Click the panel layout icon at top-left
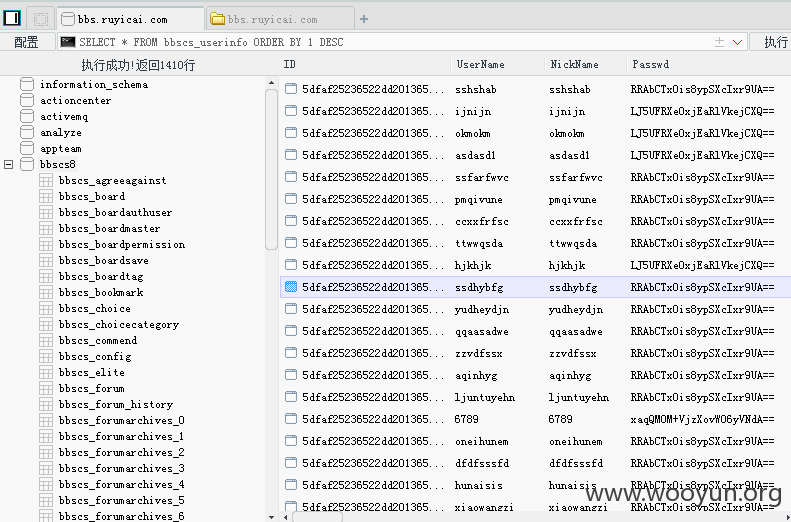Viewport: 791px width, 522px height. 12,19
